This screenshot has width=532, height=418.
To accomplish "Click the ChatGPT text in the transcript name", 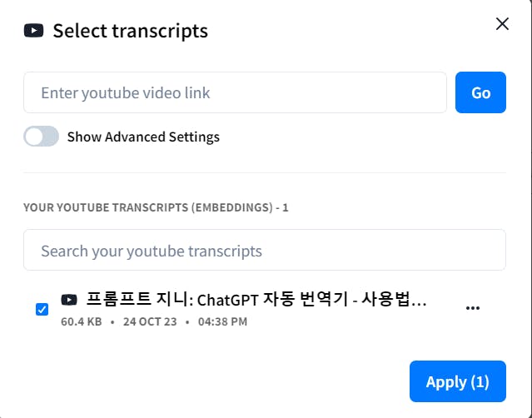I will click(x=227, y=301).
